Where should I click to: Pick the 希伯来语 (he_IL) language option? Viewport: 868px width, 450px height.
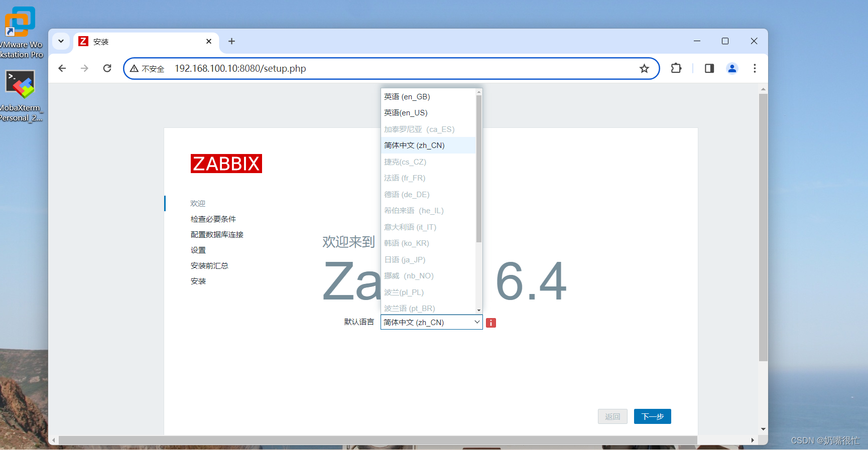point(428,211)
